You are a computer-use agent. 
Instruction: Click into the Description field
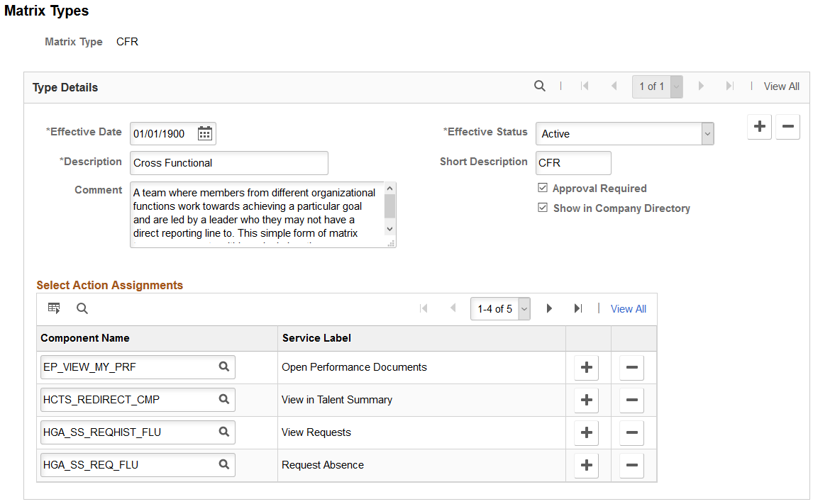click(229, 162)
